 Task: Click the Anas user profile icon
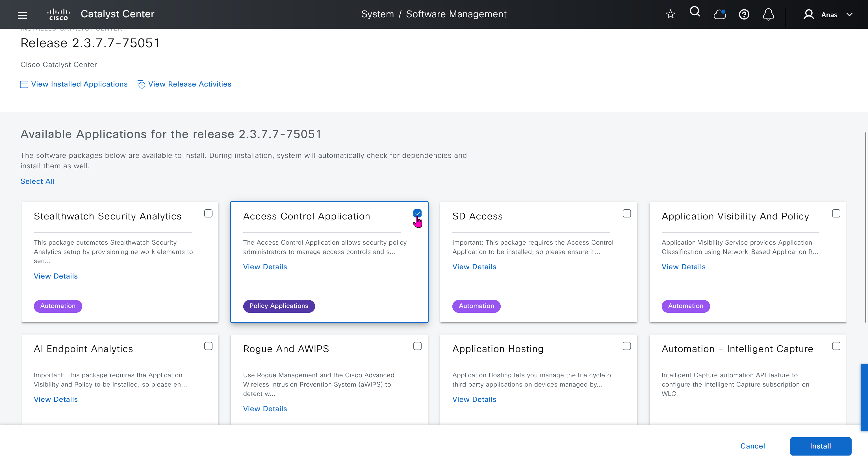point(808,14)
